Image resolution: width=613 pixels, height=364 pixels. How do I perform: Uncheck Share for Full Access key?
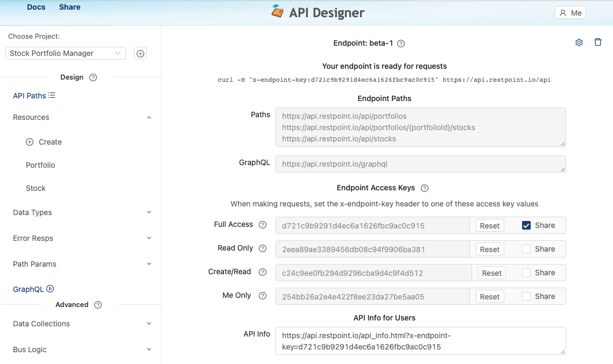click(x=526, y=225)
